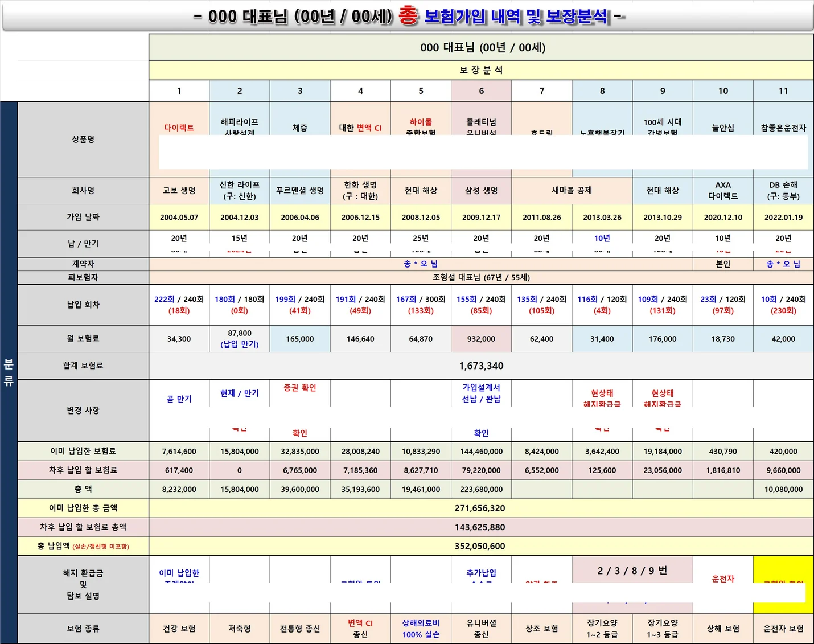Click the 상품명 row label
The image size is (814, 644).
pos(83,140)
